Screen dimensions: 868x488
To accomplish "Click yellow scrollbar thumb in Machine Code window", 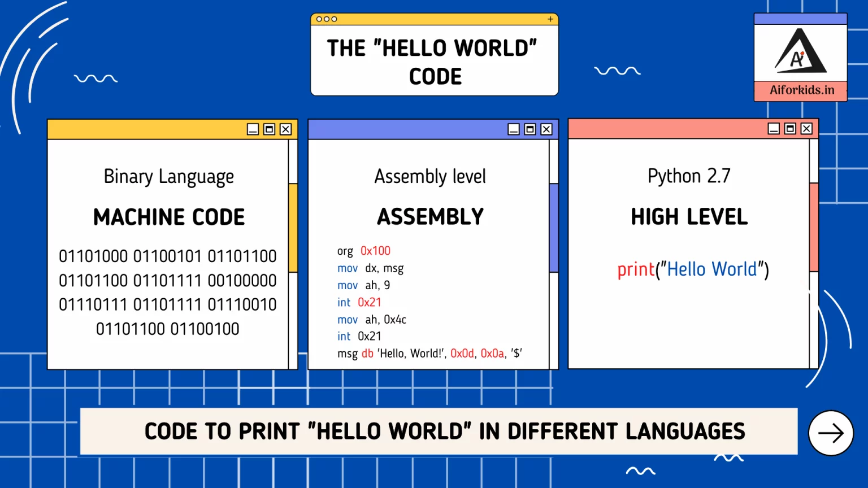I will pyautogui.click(x=293, y=228).
